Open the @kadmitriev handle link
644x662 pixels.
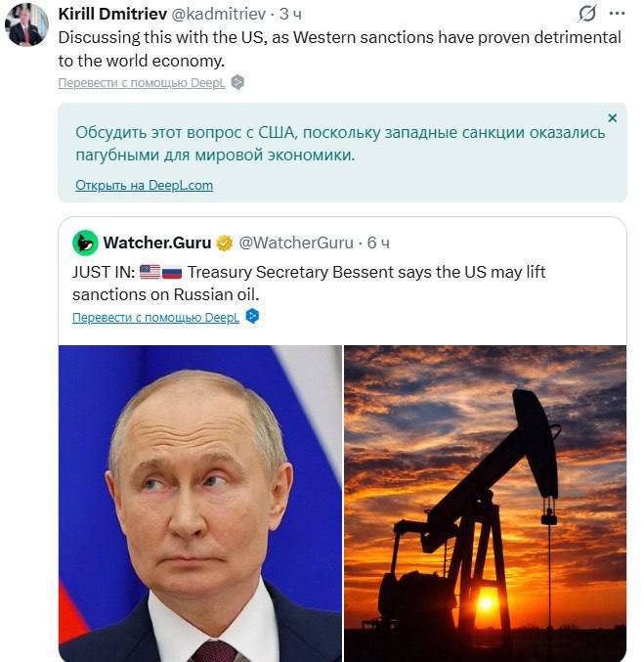(219, 14)
